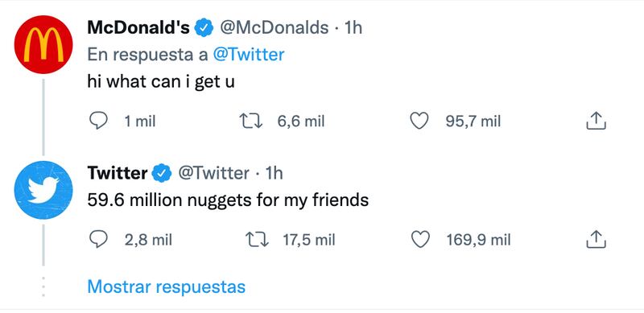The width and height of the screenshot is (644, 313).
Task: Open McDonald's profile picture
Action: pyautogui.click(x=43, y=44)
